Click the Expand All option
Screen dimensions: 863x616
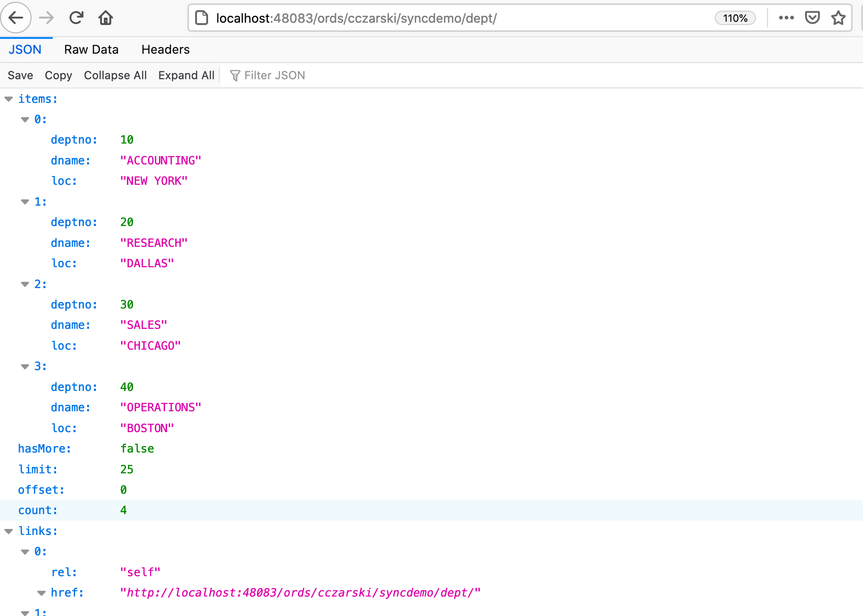click(186, 75)
